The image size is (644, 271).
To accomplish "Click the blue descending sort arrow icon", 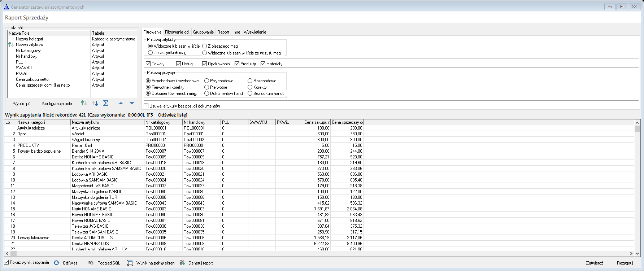I will tap(95, 103).
